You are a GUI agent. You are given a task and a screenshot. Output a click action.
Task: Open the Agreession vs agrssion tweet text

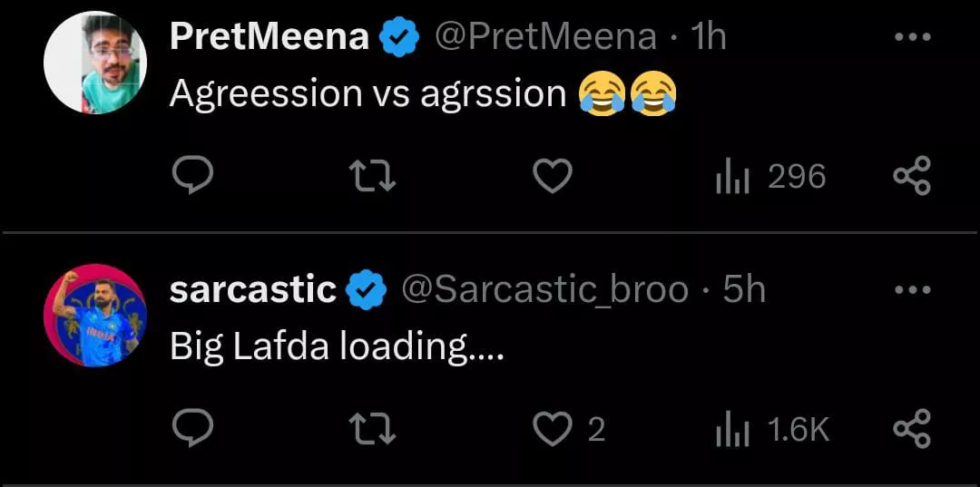[367, 93]
